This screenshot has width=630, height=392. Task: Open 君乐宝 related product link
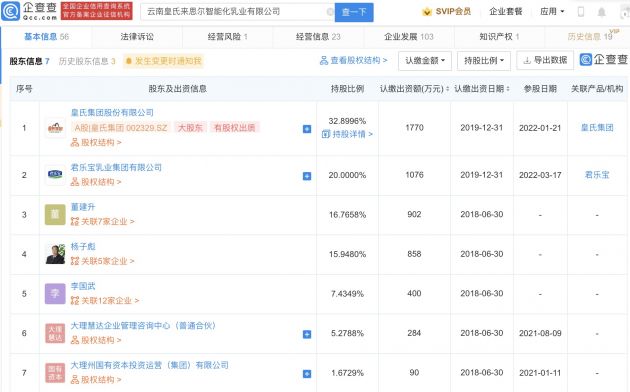(597, 175)
